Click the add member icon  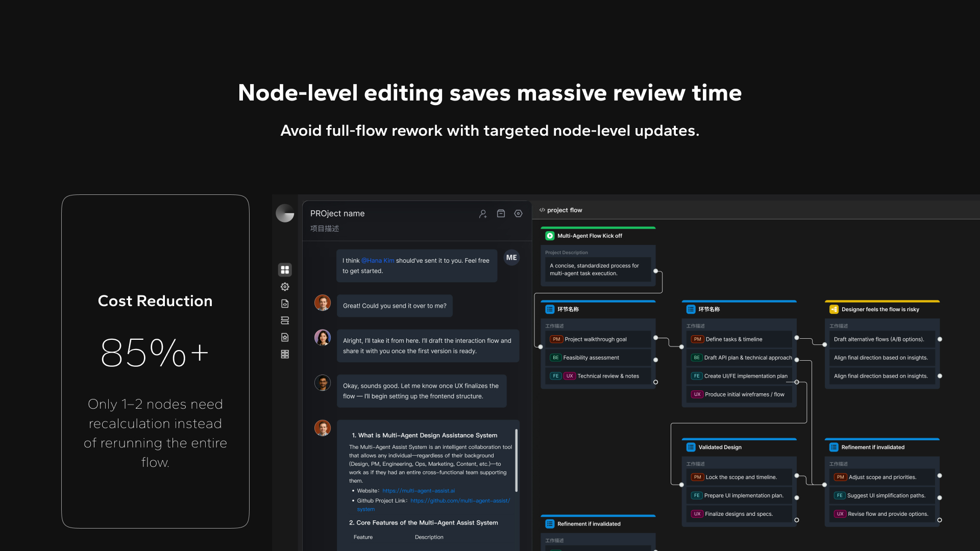[x=483, y=214]
